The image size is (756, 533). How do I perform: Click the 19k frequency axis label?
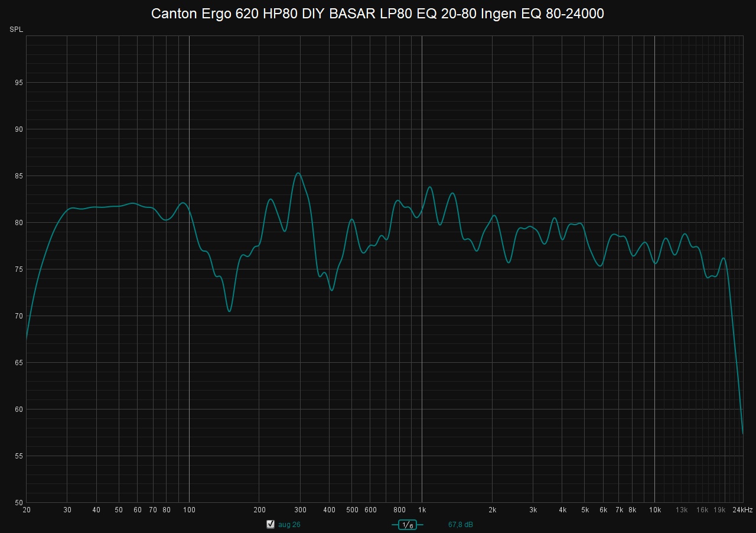click(x=719, y=510)
